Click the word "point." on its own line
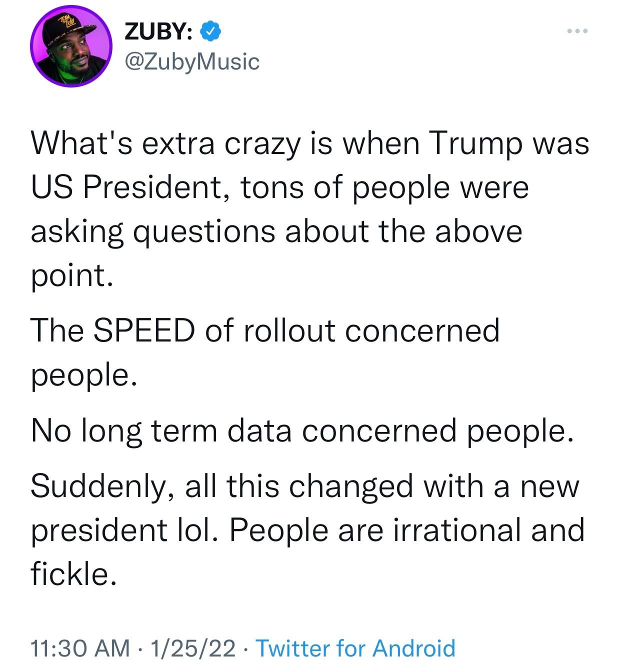Screen dimensions: 621x672 click(x=68, y=276)
